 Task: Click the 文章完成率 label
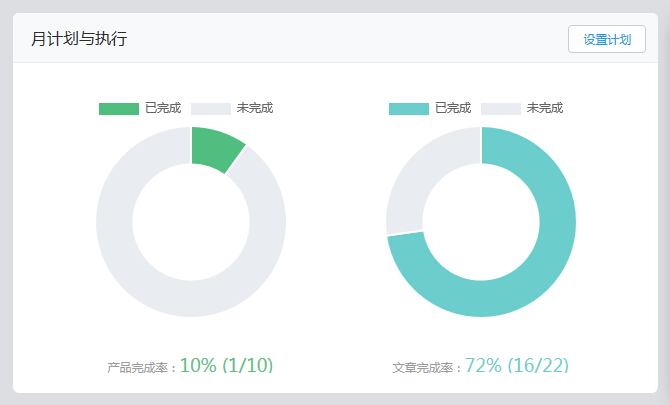point(427,368)
